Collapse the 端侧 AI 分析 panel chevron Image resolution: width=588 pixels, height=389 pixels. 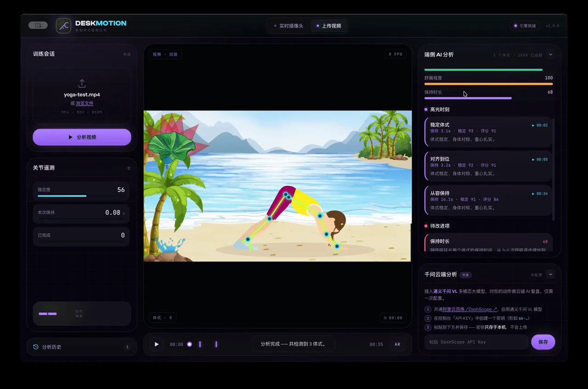click(551, 54)
